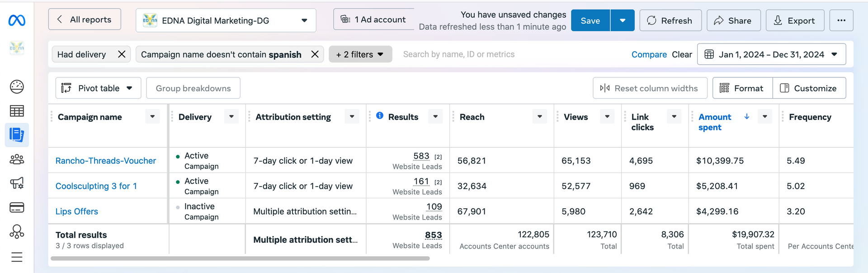The image size is (868, 273).
Task: Click the Group breakdowns button
Action: tap(193, 88)
